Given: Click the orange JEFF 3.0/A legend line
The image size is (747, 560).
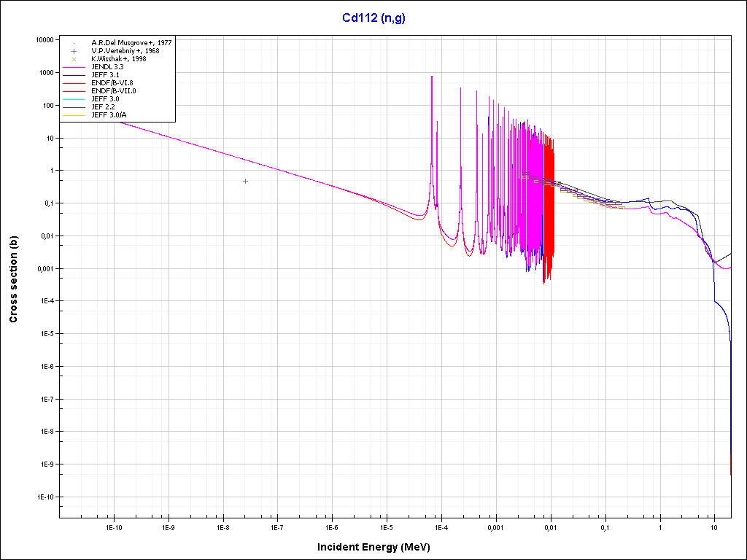Looking at the screenshot, I should click(74, 115).
